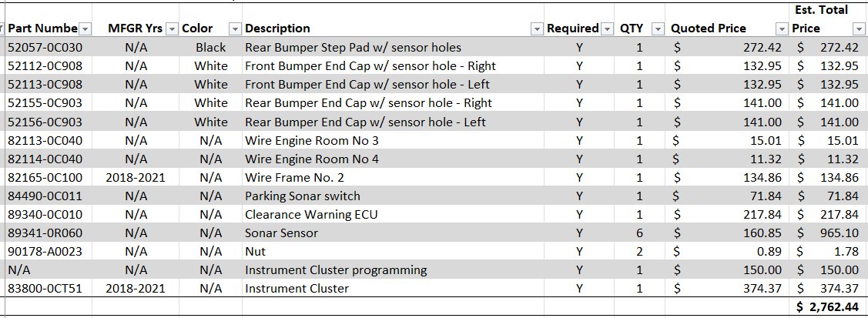Open the Est. Total Price filter dropdown
This screenshot has height=318, width=868.
860,28
